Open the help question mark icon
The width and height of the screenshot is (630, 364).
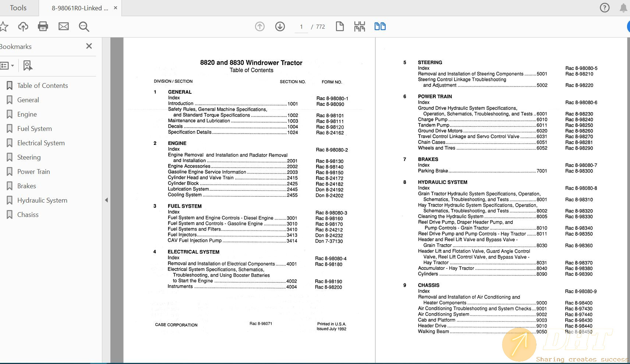tap(605, 8)
